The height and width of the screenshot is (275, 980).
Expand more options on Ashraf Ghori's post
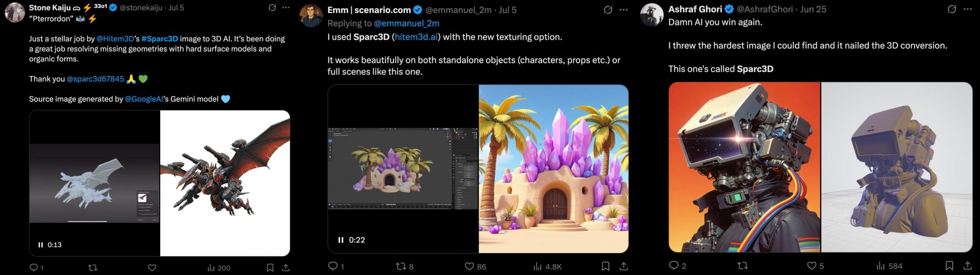click(x=967, y=9)
